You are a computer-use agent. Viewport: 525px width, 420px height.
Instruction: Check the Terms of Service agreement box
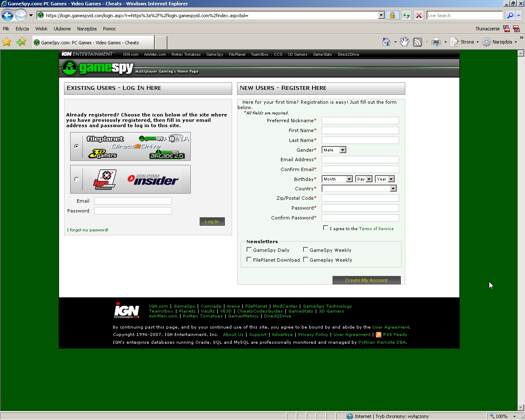point(326,228)
